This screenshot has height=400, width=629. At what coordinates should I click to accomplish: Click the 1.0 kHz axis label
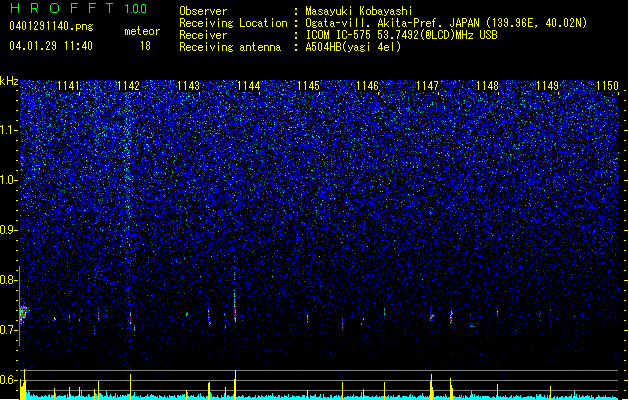tap(9, 180)
